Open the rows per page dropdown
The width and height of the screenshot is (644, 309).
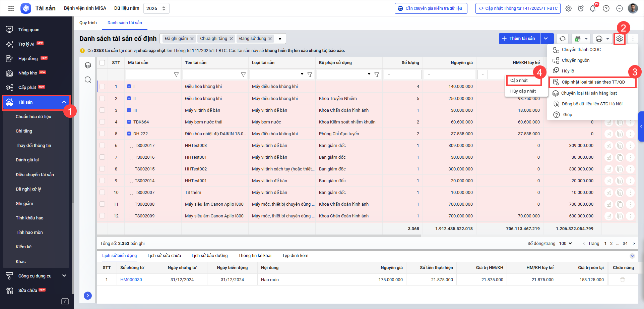tap(566, 243)
